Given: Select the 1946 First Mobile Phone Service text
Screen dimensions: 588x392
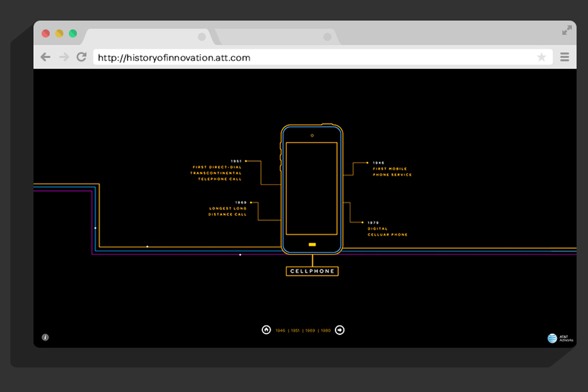Looking at the screenshot, I should pyautogui.click(x=392, y=169).
